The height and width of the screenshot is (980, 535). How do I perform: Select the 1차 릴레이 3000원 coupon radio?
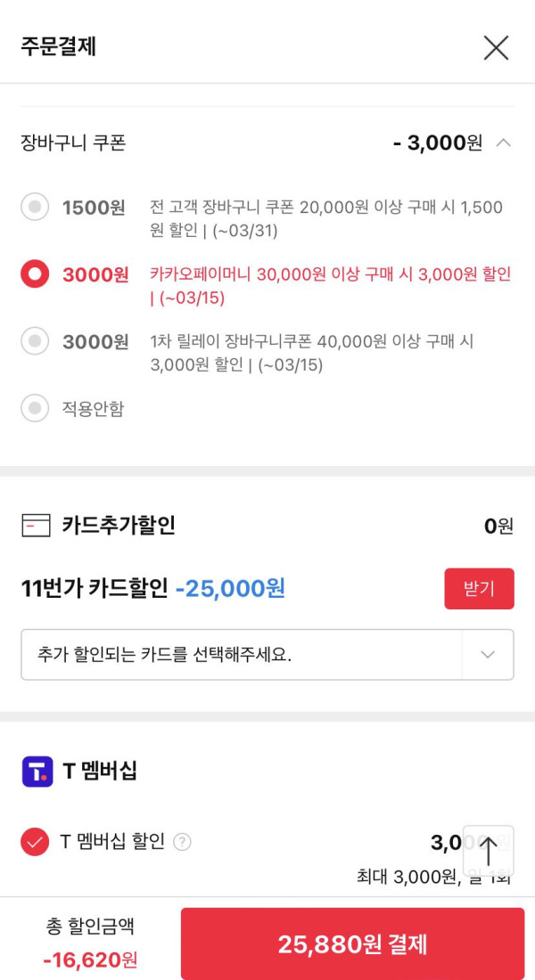click(x=35, y=341)
